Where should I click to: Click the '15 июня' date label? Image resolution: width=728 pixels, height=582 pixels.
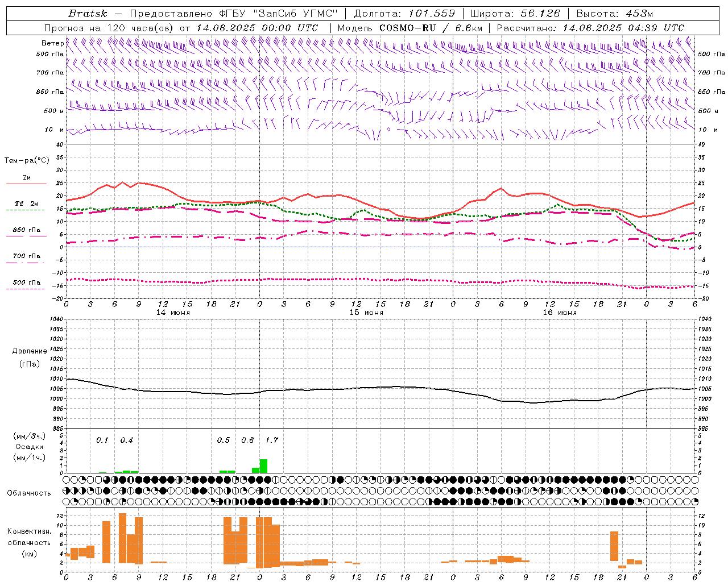[x=366, y=313]
